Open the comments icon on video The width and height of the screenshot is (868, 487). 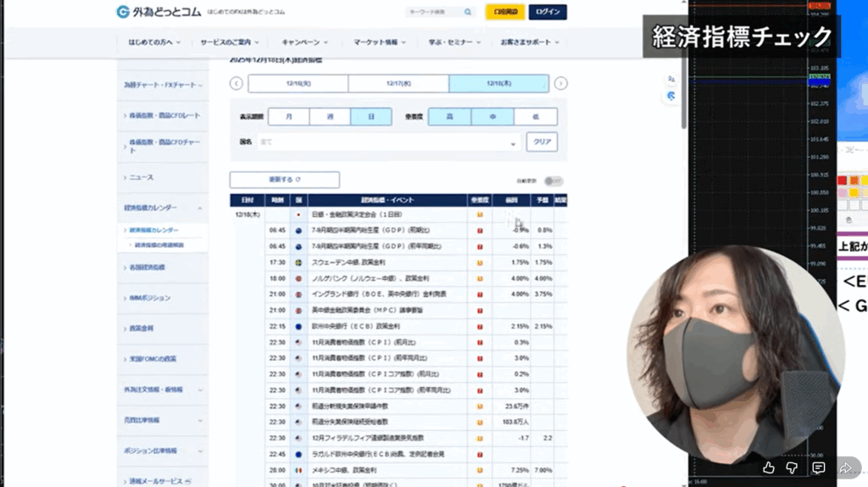tap(819, 467)
